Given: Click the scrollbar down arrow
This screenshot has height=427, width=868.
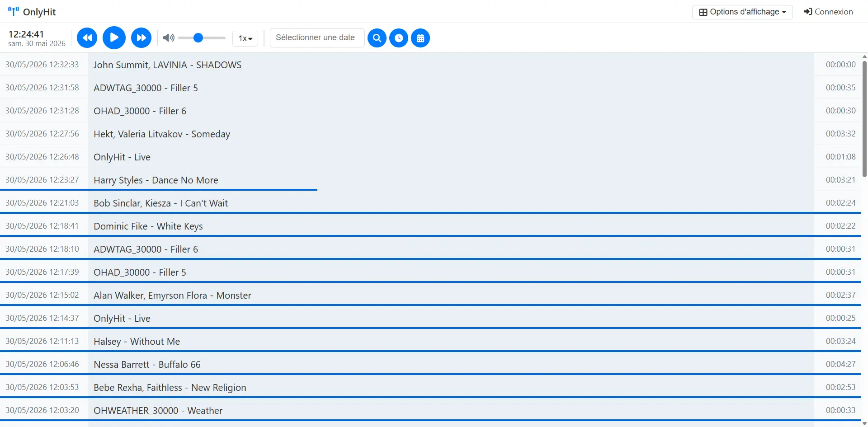Looking at the screenshot, I should [x=864, y=423].
